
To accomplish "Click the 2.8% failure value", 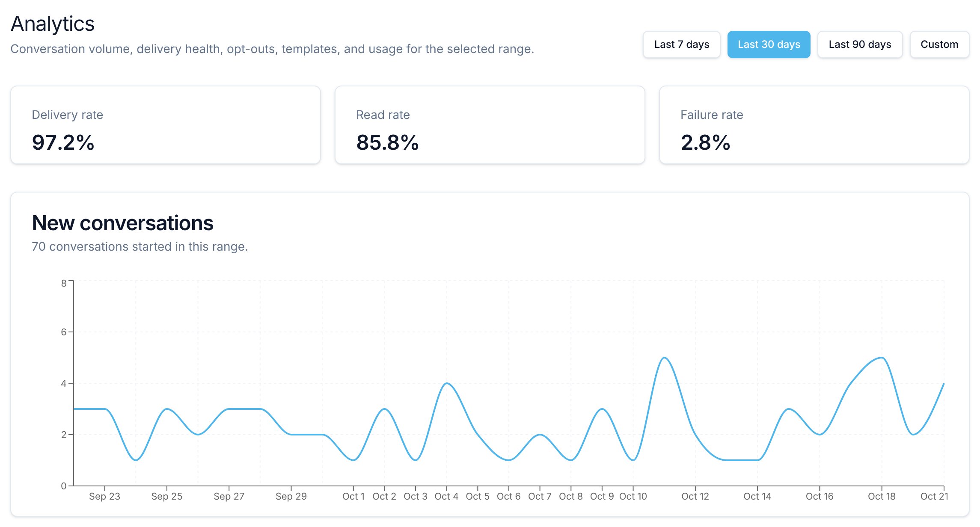I will pos(705,142).
